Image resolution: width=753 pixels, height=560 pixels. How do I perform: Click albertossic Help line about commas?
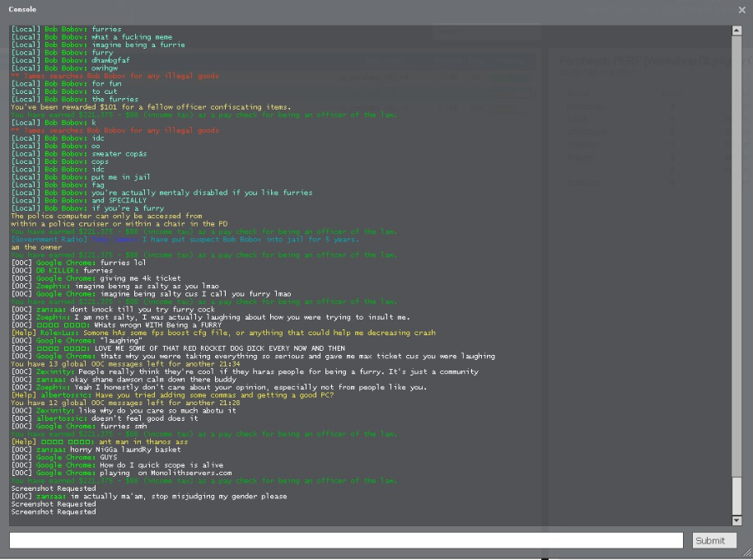click(172, 395)
